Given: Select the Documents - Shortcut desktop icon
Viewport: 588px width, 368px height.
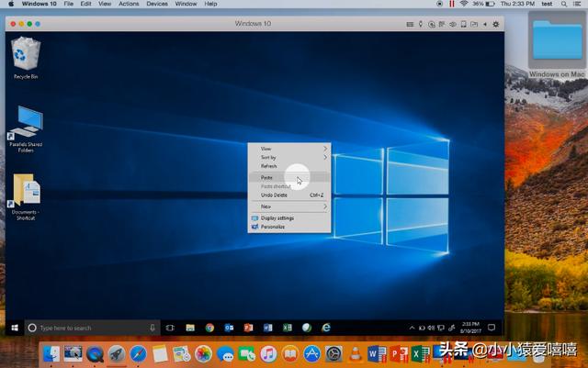Looking at the screenshot, I should tap(26, 196).
